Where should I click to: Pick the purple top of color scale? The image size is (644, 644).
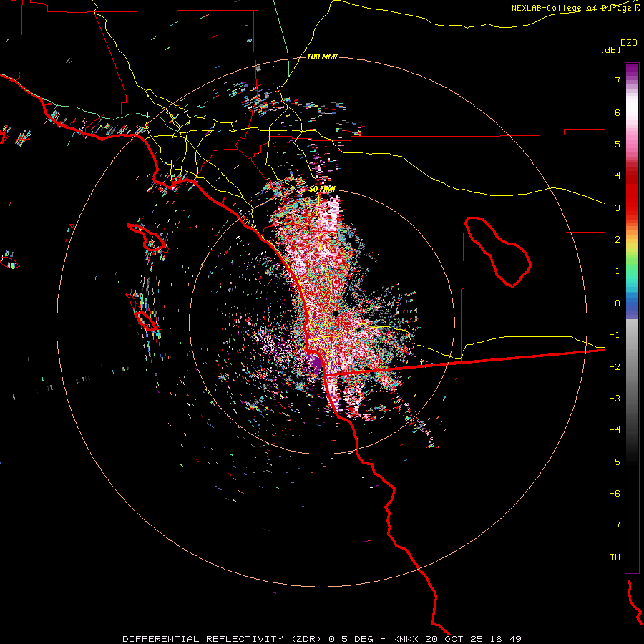[x=632, y=70]
